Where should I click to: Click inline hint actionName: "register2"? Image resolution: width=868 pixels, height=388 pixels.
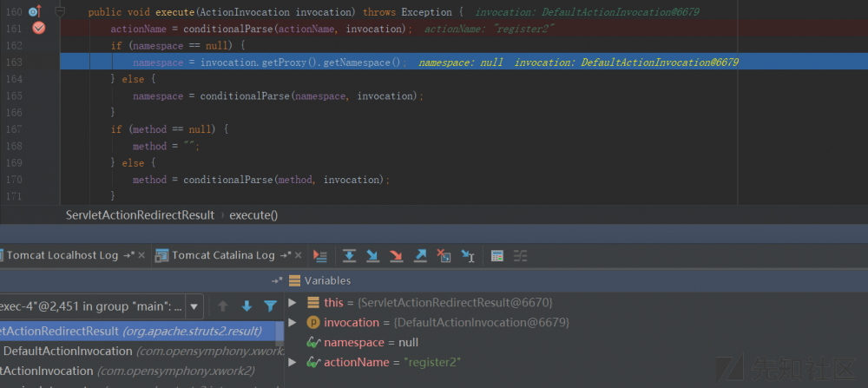coord(490,29)
